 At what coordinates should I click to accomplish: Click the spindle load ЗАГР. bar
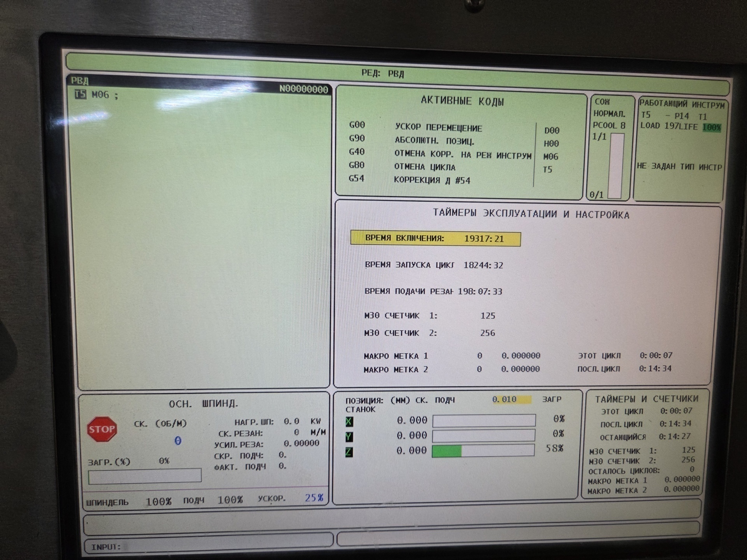145,476
